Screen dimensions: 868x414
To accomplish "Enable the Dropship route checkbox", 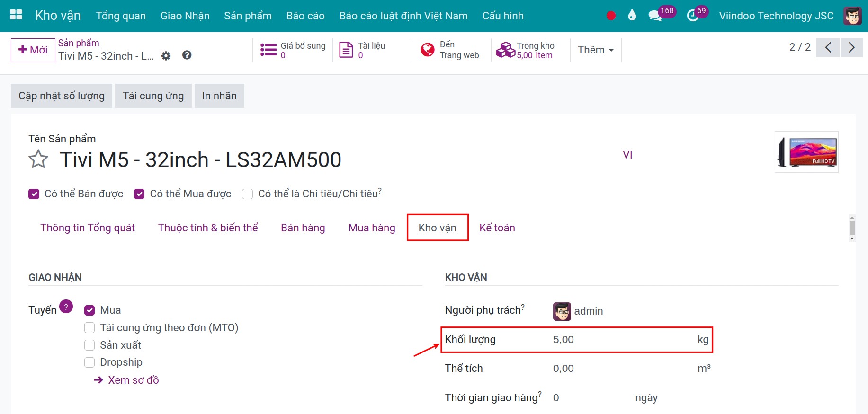I will (89, 362).
